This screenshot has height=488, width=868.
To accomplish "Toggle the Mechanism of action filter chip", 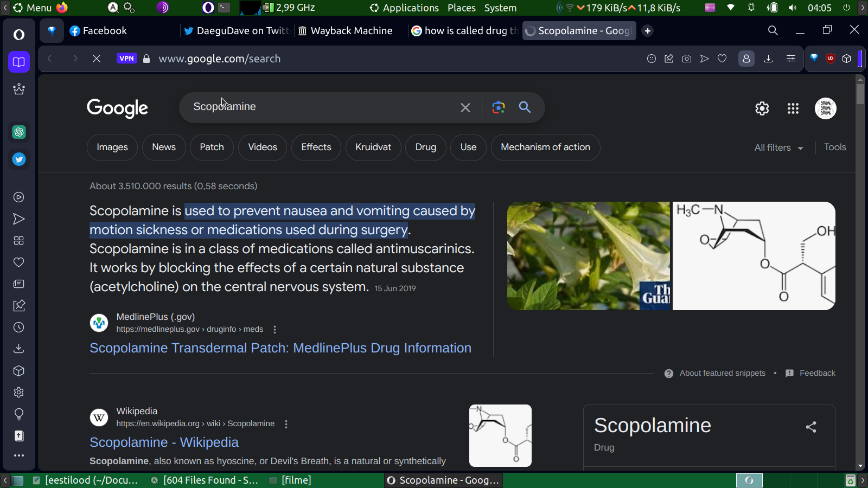I will [x=545, y=147].
